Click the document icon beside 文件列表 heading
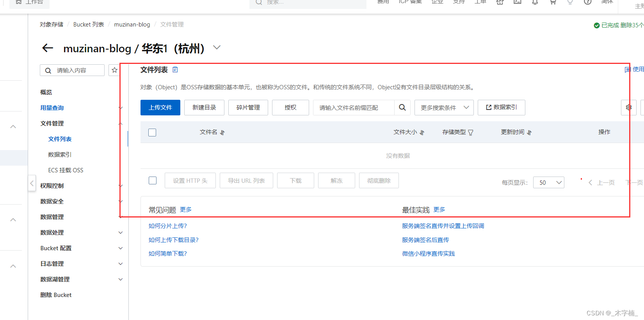Image resolution: width=644 pixels, height=320 pixels. click(175, 70)
